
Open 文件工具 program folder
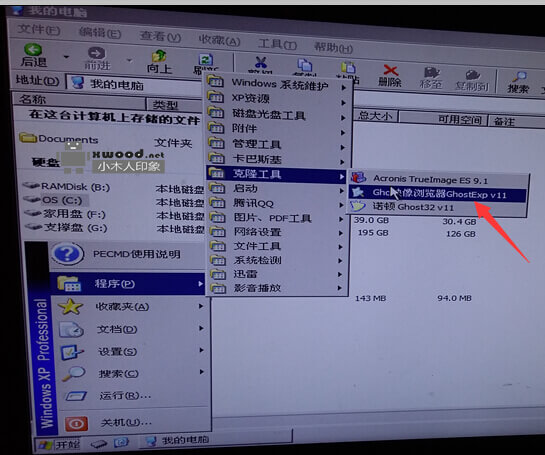click(x=277, y=246)
